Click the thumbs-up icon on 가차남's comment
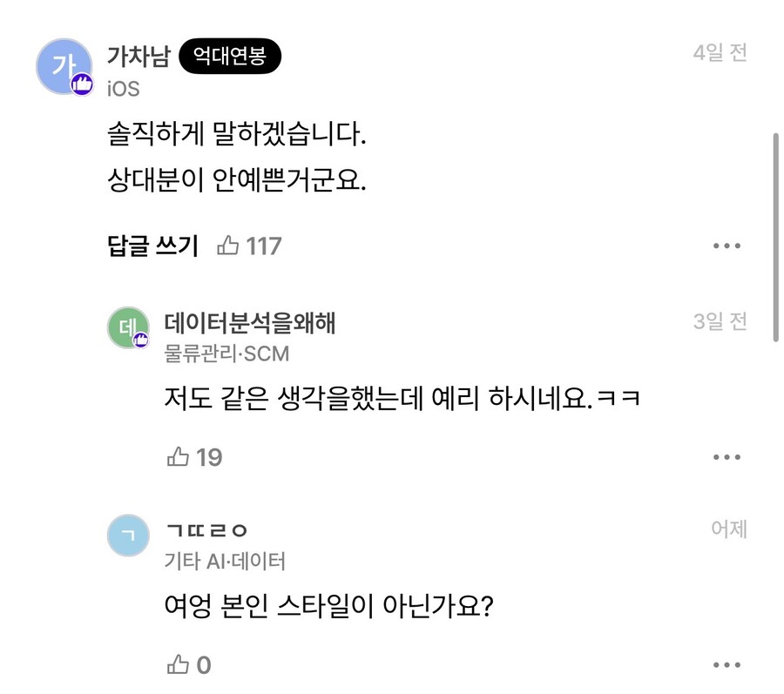 click(229, 245)
